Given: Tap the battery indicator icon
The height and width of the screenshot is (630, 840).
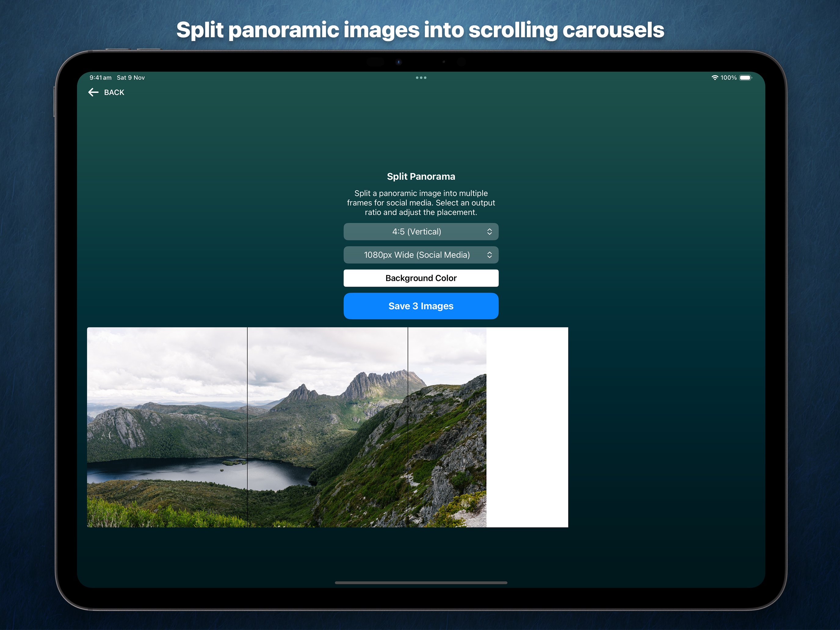Looking at the screenshot, I should click(x=745, y=78).
